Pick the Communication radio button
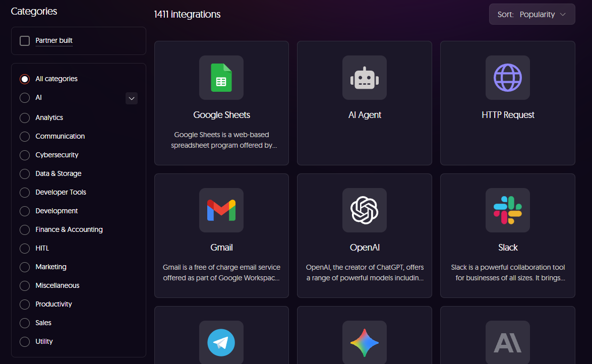Viewport: 592px width, 364px height. pyautogui.click(x=25, y=136)
